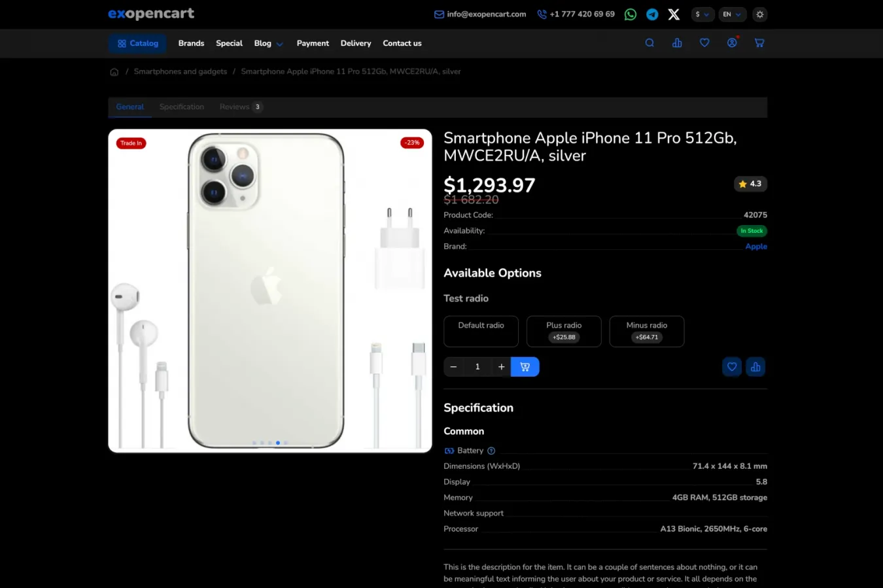This screenshot has width=883, height=588.
Task: Open the Catalog menu button
Action: (x=138, y=43)
